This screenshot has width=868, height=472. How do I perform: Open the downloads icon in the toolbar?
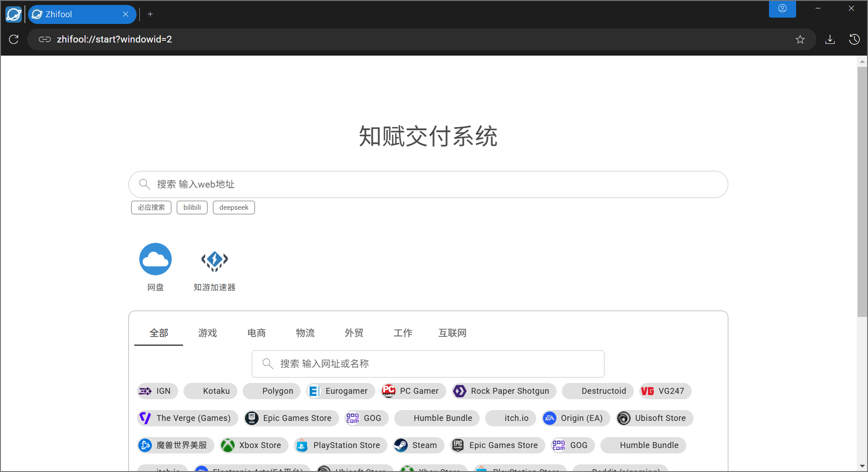click(830, 39)
